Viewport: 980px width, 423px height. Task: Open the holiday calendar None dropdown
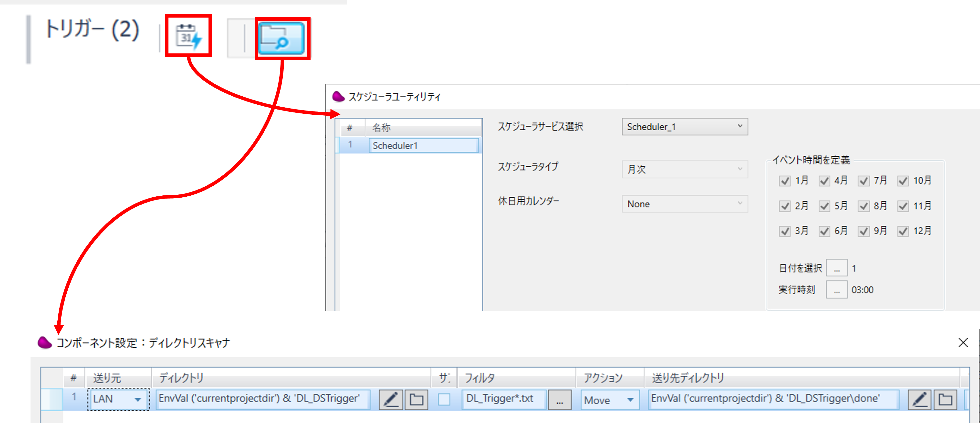click(685, 204)
